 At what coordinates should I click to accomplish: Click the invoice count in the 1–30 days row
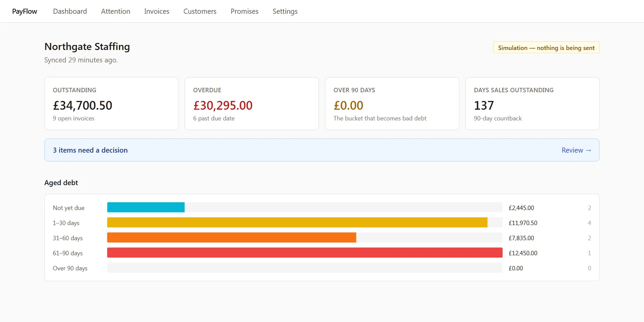point(589,223)
